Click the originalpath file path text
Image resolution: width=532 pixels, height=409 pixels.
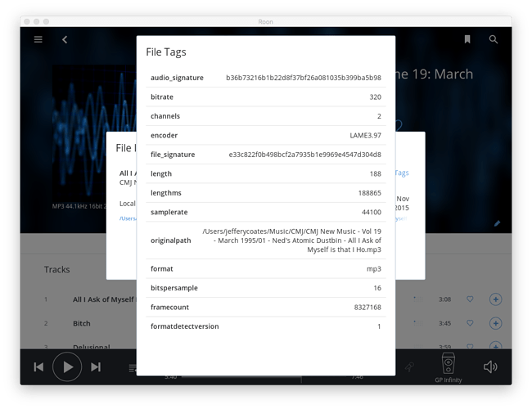pyautogui.click(x=292, y=240)
